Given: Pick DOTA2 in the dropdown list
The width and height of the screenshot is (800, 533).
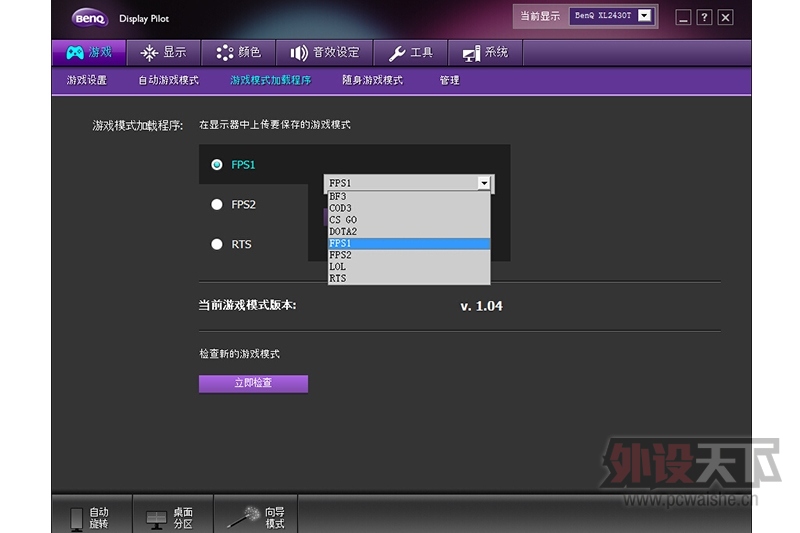Looking at the screenshot, I should coord(343,232).
